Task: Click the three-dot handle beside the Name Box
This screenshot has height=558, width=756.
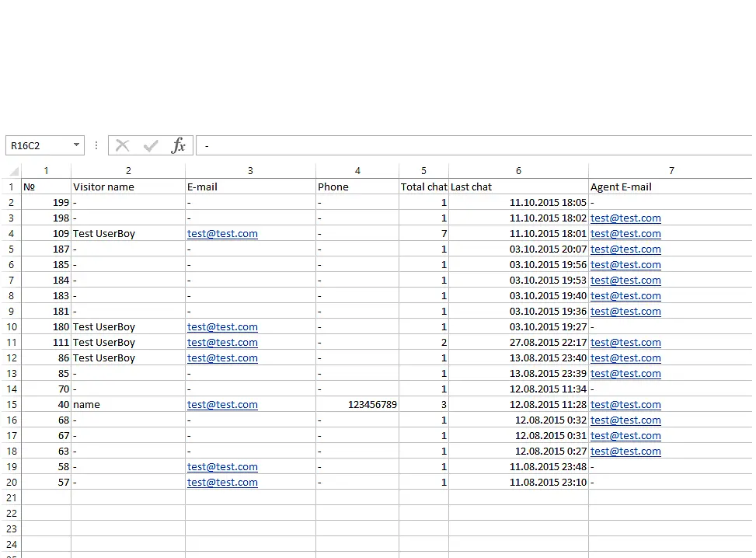Action: [96, 145]
